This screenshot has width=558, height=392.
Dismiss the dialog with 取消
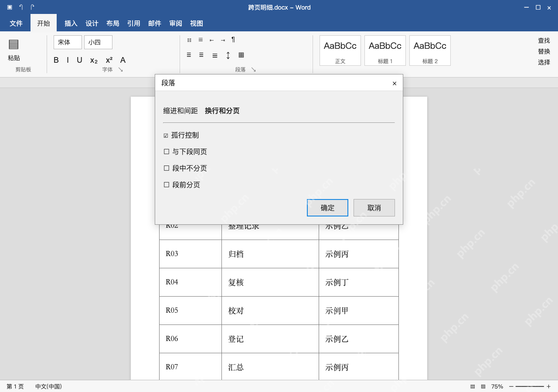[374, 208]
